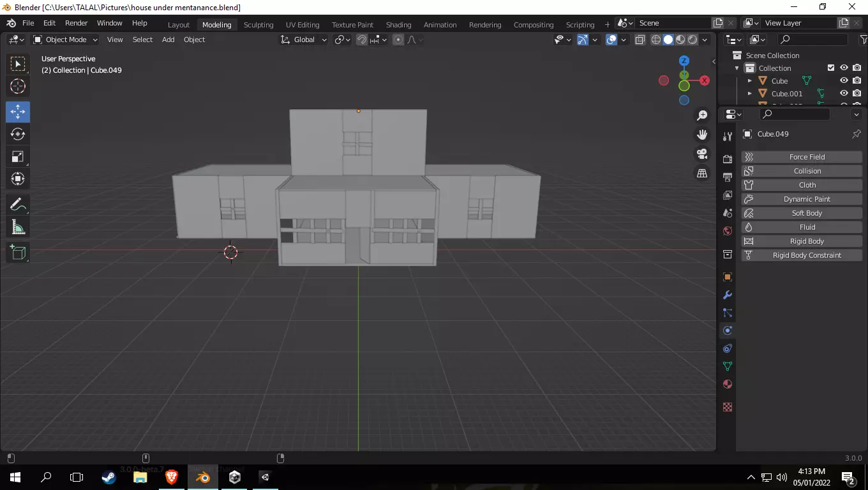Pick the Annotate pencil tool
The image size is (868, 490).
(x=18, y=205)
